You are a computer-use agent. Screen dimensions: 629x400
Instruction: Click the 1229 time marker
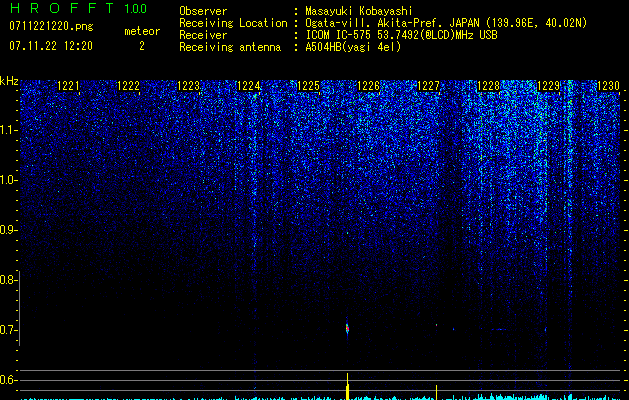coord(548,85)
